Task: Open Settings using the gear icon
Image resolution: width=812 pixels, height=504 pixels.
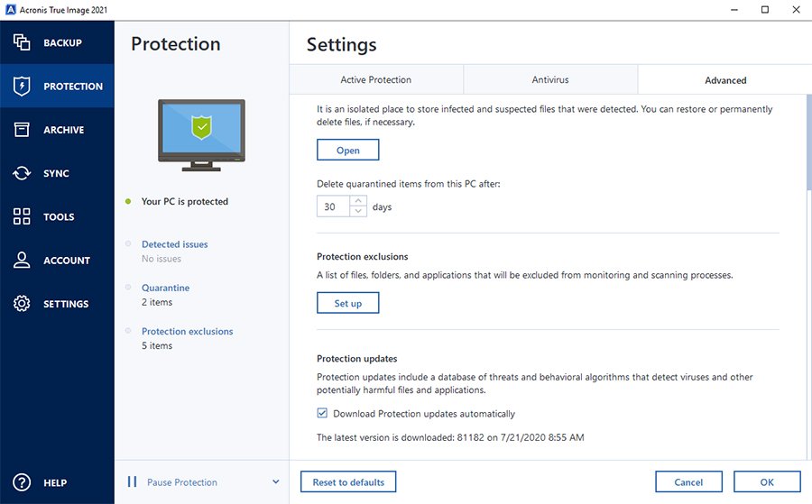Action: (x=22, y=304)
